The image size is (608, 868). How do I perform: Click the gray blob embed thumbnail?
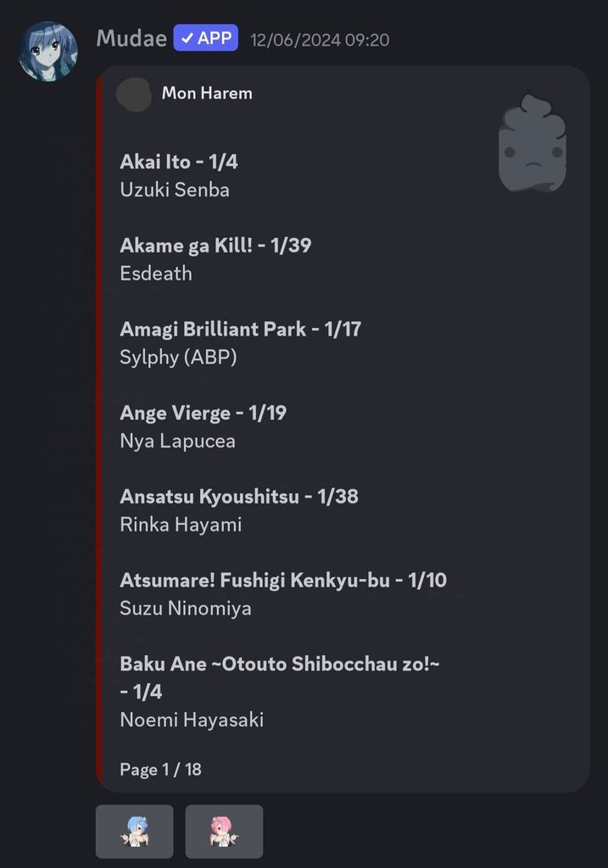[532, 143]
